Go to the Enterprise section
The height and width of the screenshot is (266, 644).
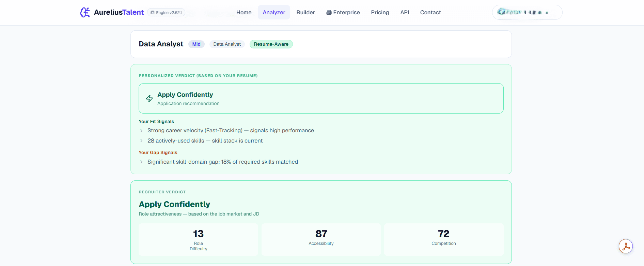coord(343,12)
